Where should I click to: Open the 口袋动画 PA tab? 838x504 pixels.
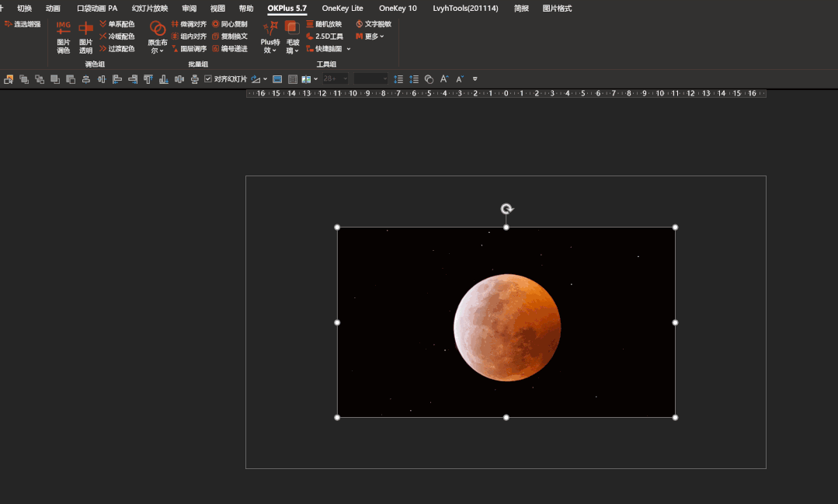97,8
